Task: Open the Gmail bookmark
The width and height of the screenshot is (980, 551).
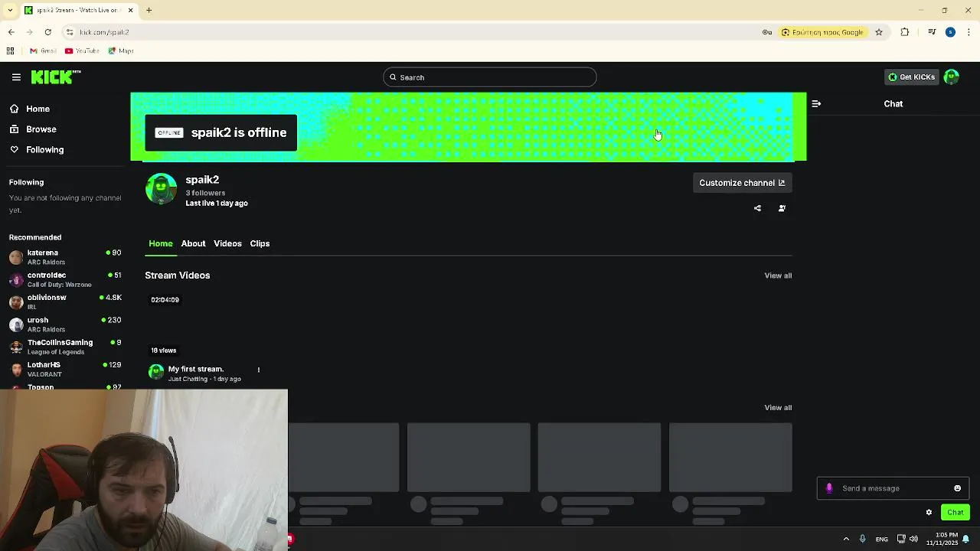Action: [44, 51]
